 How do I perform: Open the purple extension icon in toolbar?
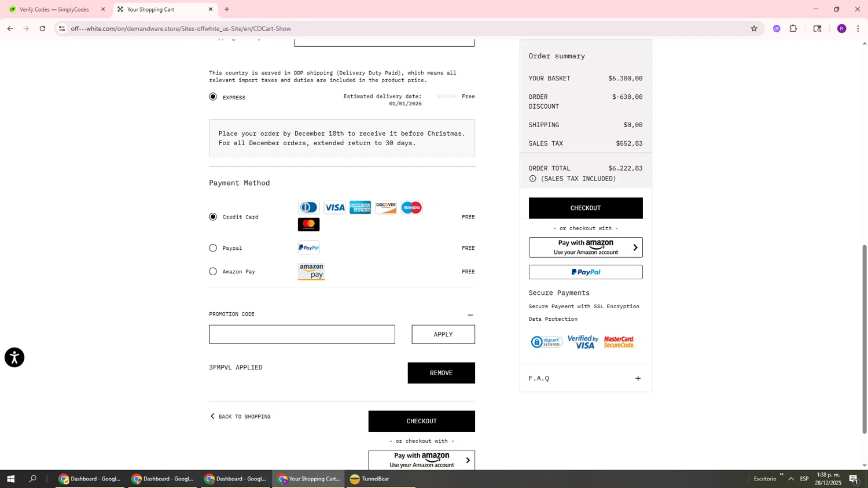pyautogui.click(x=777, y=28)
